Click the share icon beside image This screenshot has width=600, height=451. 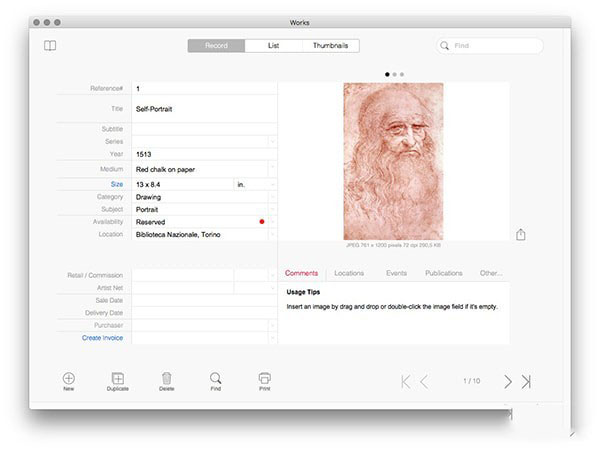tap(520, 234)
